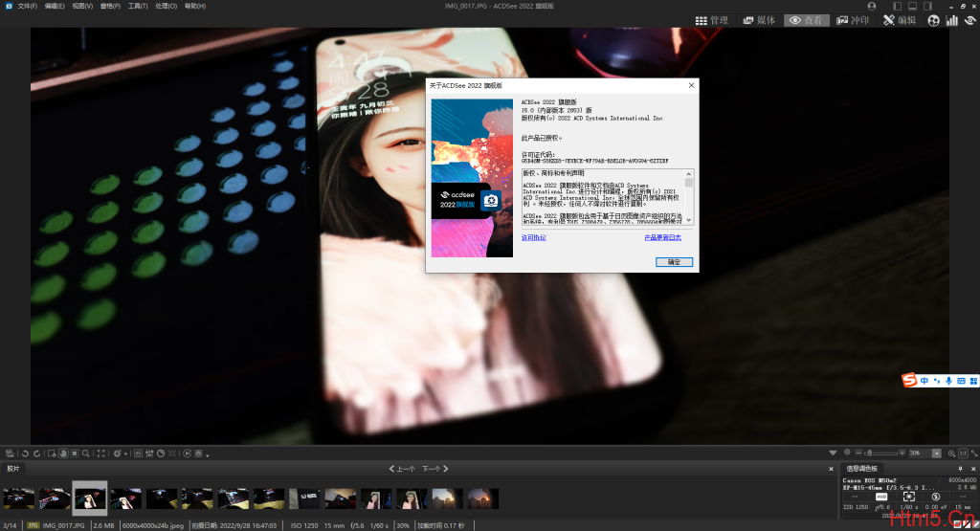Open the gear settings dropdown in bottom toolbar
This screenshot has height=531, width=980.
120,454
